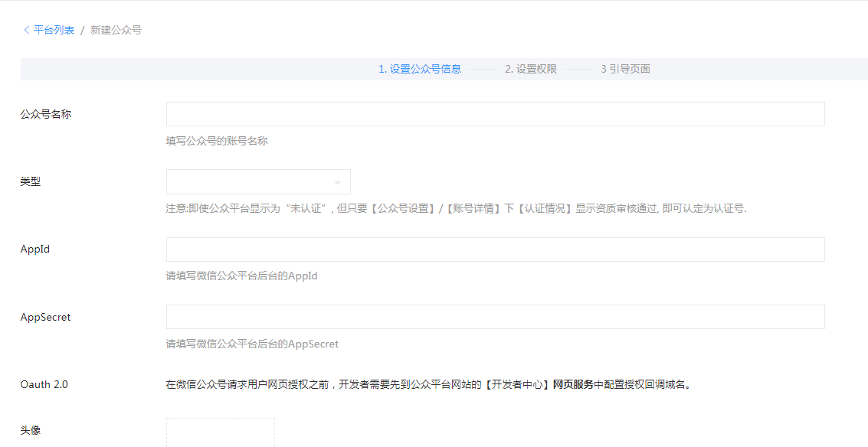Click the 类型 label
The height and width of the screenshot is (447, 868).
point(31,181)
